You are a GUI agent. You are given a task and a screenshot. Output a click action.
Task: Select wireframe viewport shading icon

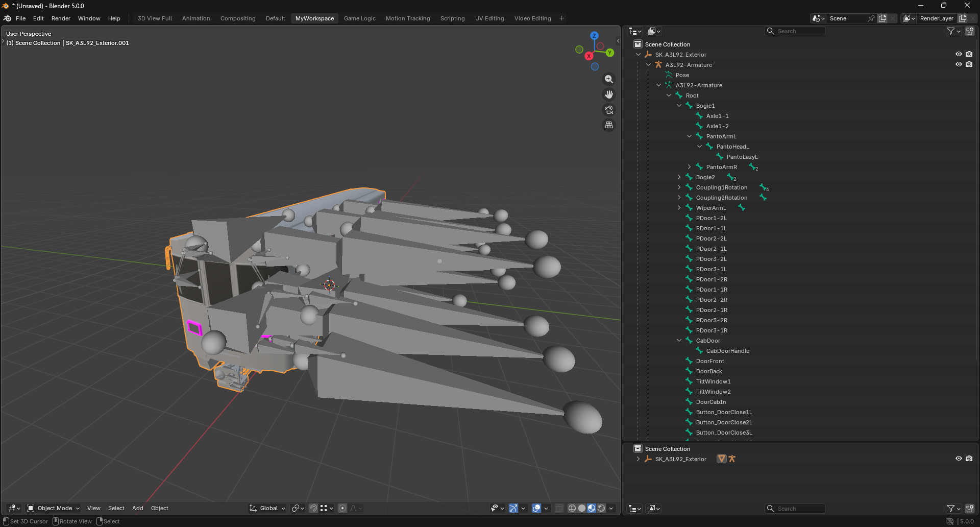[x=572, y=508]
